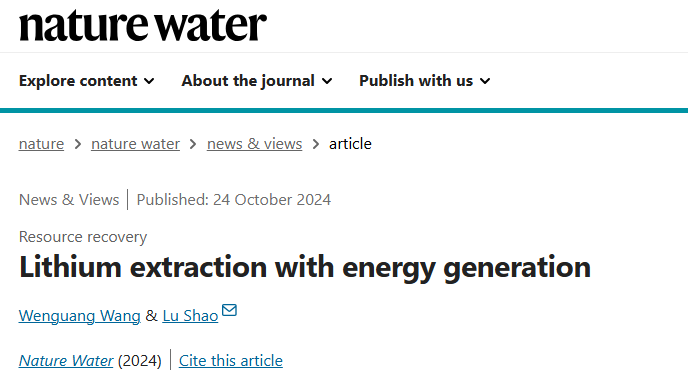The width and height of the screenshot is (688, 382).
Task: Click the Lithium extraction with energy generation title
Action: tap(305, 267)
